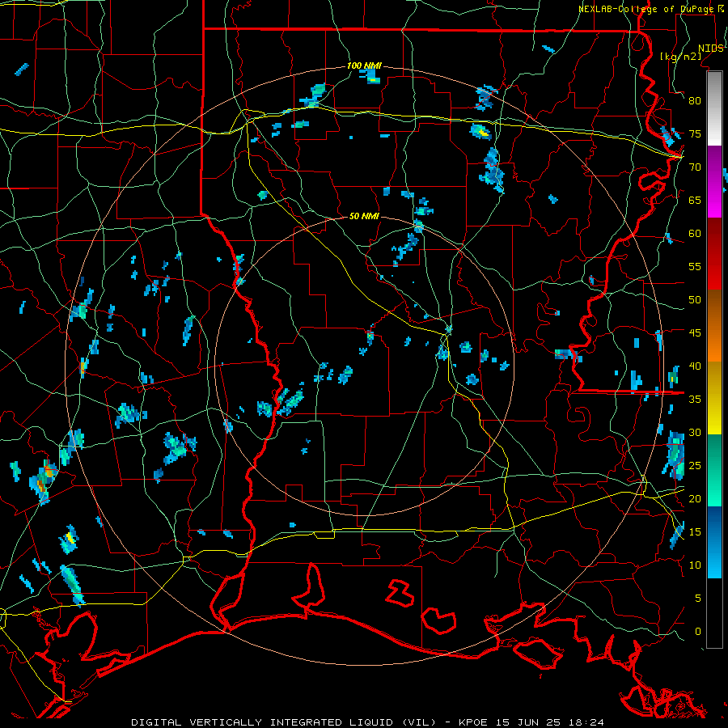Pick the orange-brown segment of the color bar

[715, 326]
